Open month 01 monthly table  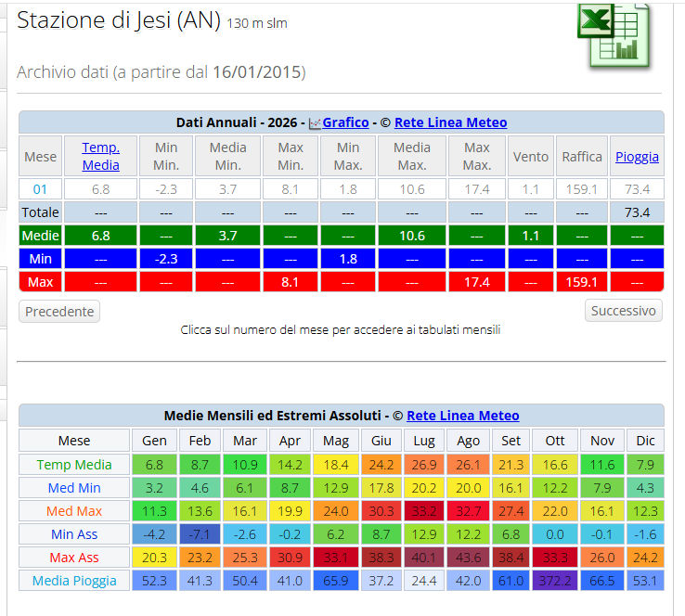point(40,189)
